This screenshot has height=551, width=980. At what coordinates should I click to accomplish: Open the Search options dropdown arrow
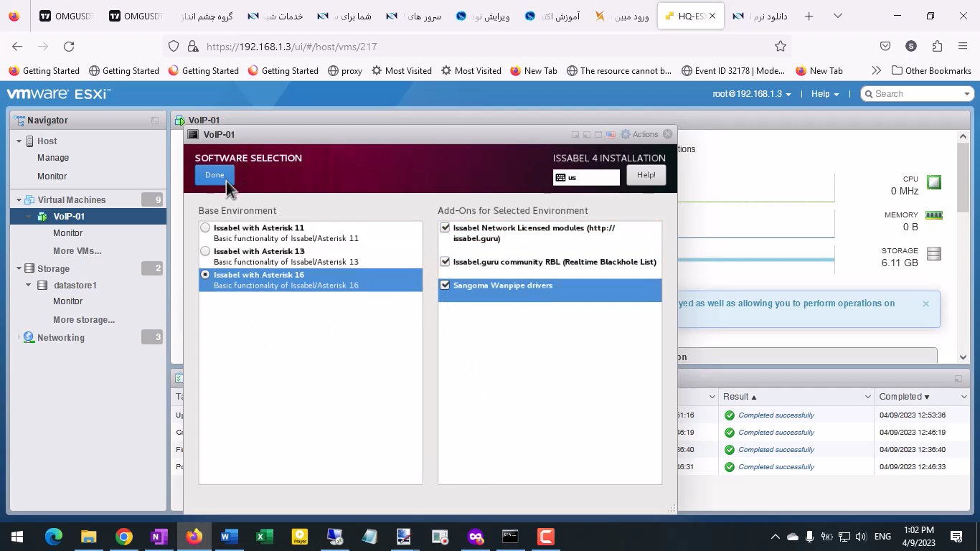[967, 94]
